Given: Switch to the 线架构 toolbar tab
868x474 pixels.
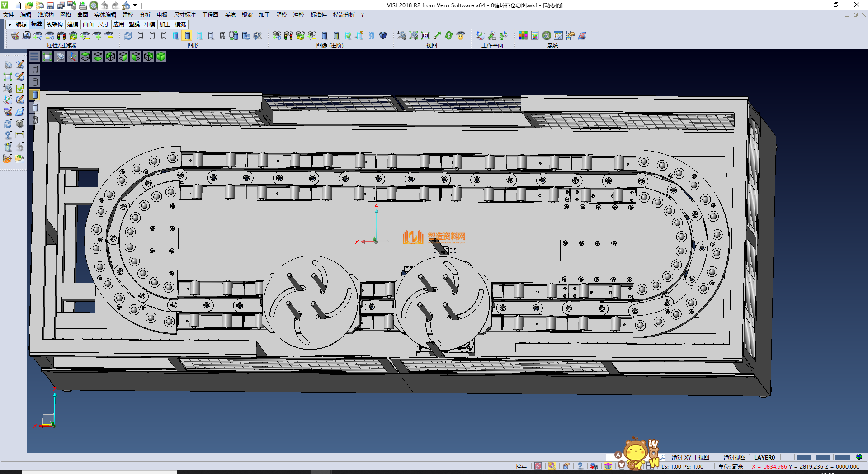Looking at the screenshot, I should [54, 24].
